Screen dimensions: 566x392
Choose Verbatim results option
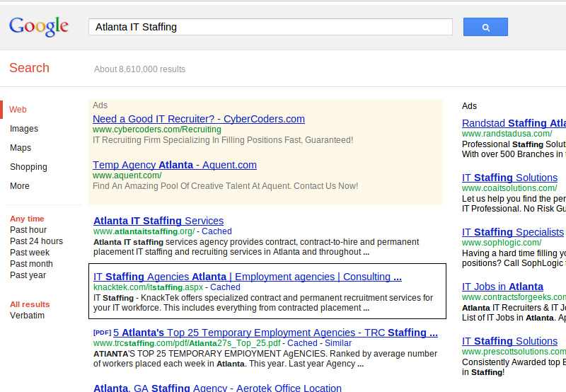tap(27, 316)
